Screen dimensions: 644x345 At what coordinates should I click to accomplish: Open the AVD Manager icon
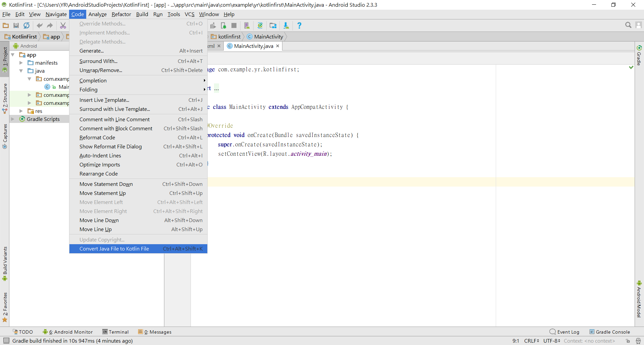[247, 25]
